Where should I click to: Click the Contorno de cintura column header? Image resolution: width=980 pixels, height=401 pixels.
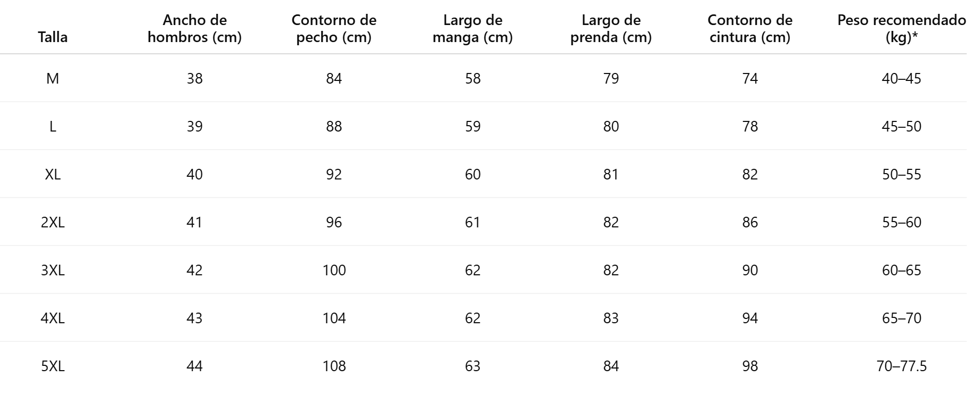[750, 29]
